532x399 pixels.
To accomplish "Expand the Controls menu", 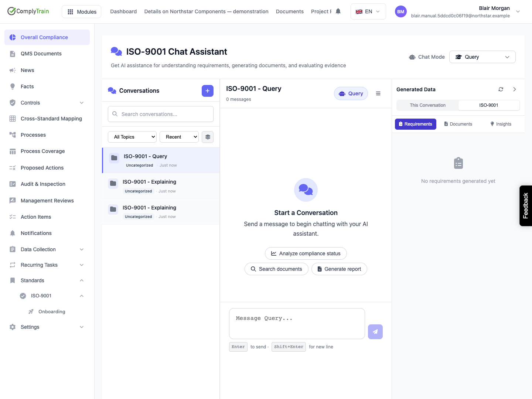I will (47, 103).
